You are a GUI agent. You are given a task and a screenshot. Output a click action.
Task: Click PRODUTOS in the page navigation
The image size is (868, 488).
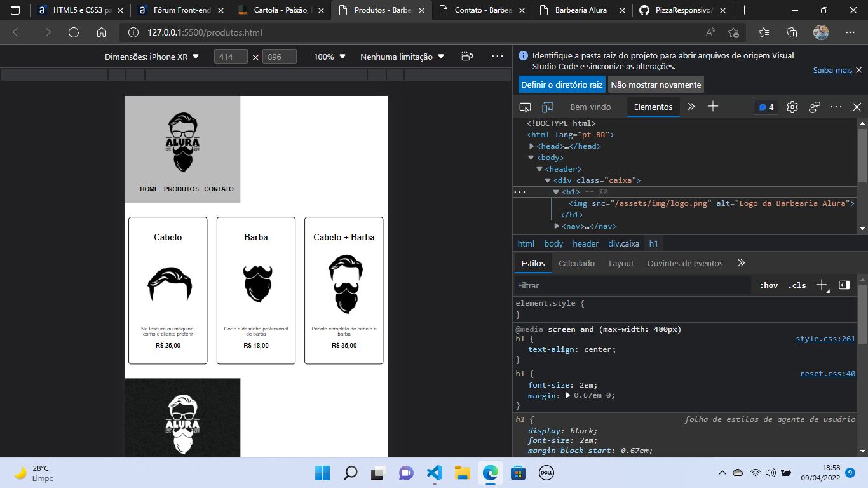coord(181,189)
